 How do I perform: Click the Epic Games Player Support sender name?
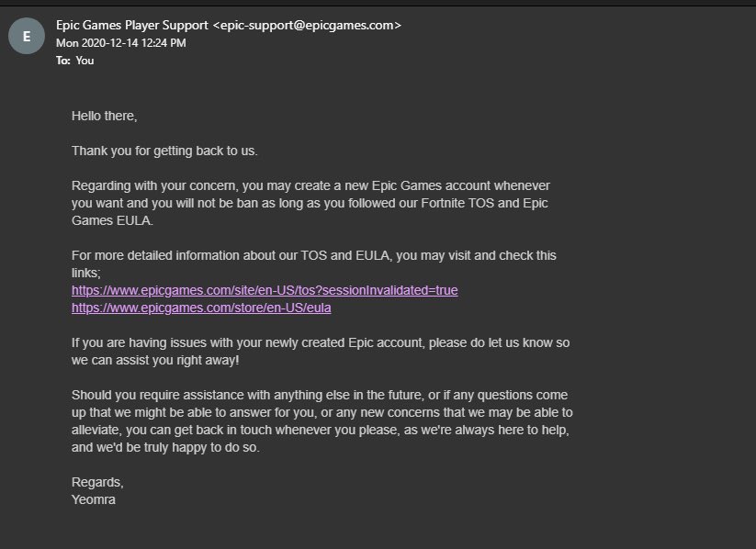click(132, 26)
